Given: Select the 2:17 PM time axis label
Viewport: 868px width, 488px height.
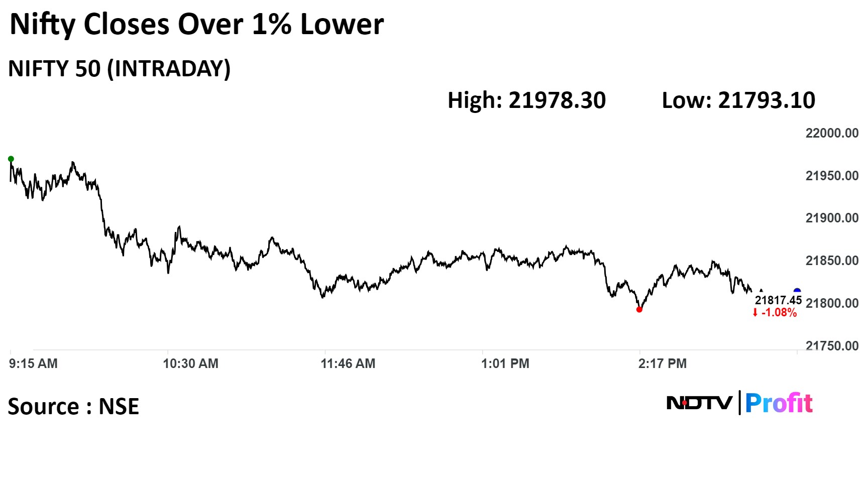Looking at the screenshot, I should 663,363.
